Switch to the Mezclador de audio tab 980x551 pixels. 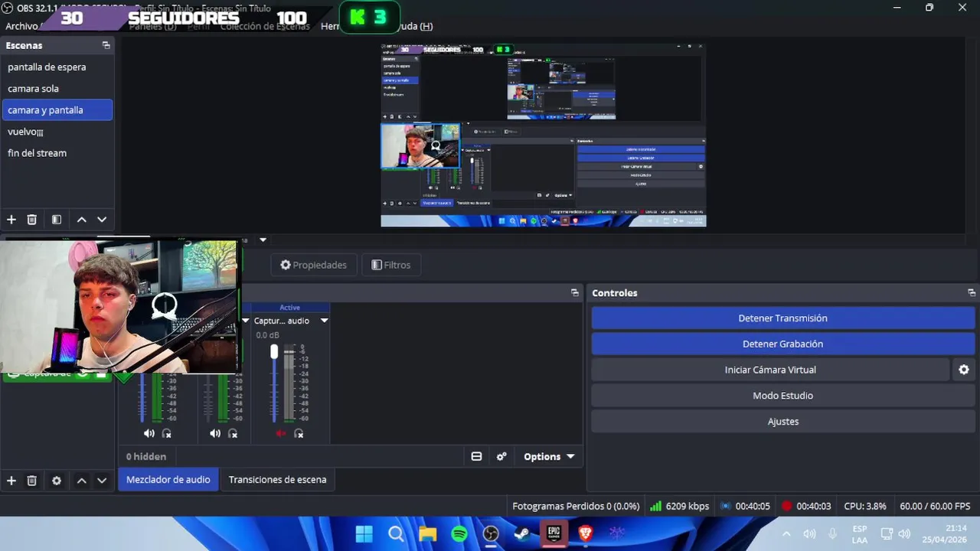pyautogui.click(x=168, y=480)
